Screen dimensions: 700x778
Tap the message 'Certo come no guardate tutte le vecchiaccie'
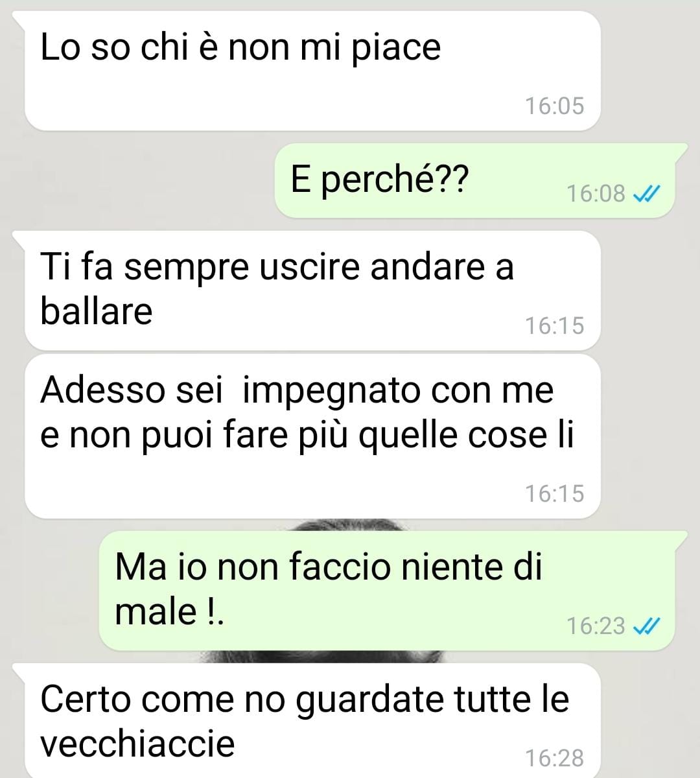tap(312, 721)
